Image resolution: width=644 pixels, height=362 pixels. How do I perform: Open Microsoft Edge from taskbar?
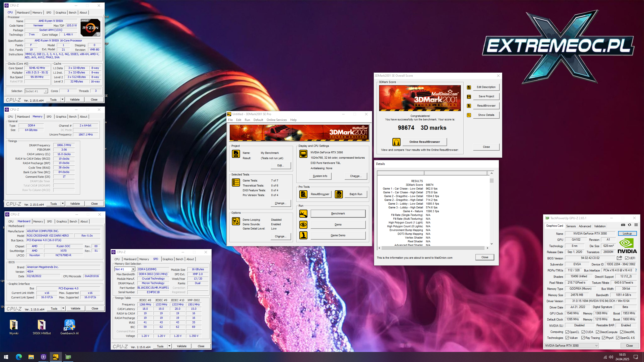coord(19,357)
